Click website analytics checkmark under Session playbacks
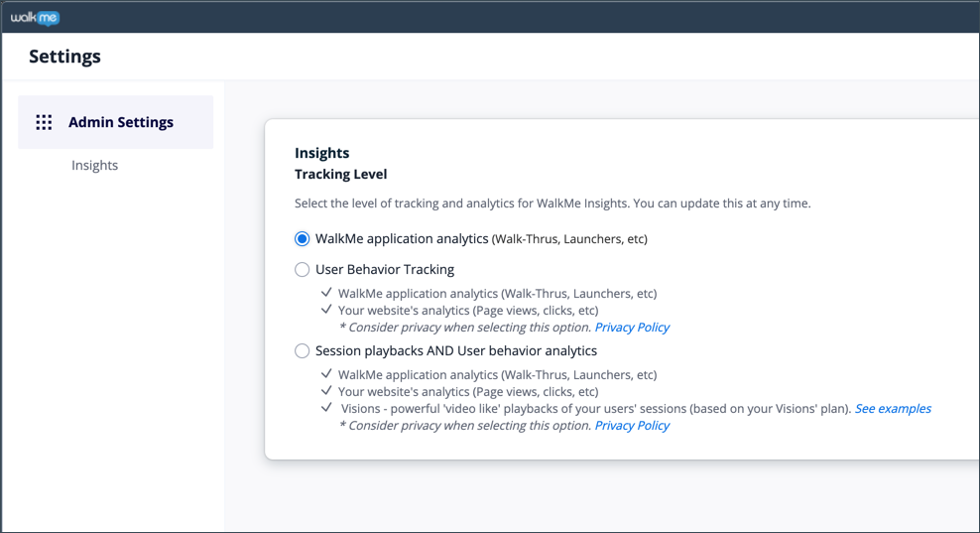980x533 pixels. (x=326, y=390)
